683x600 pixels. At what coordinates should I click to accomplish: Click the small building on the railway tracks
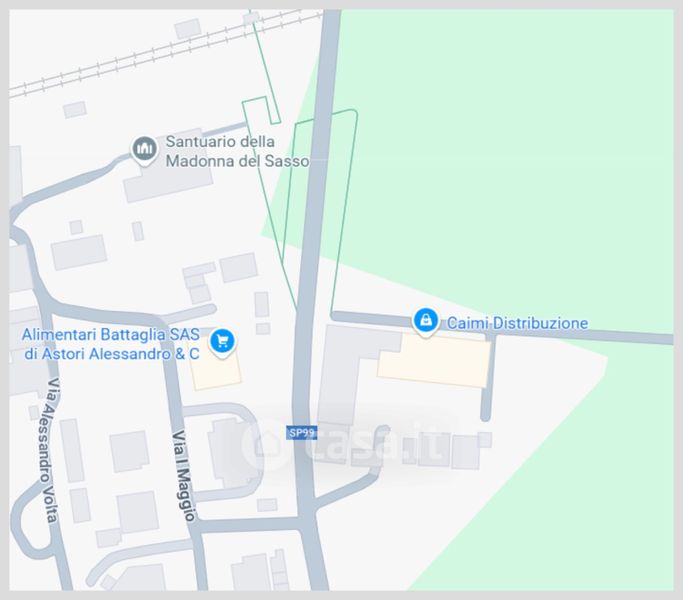pos(251,18)
